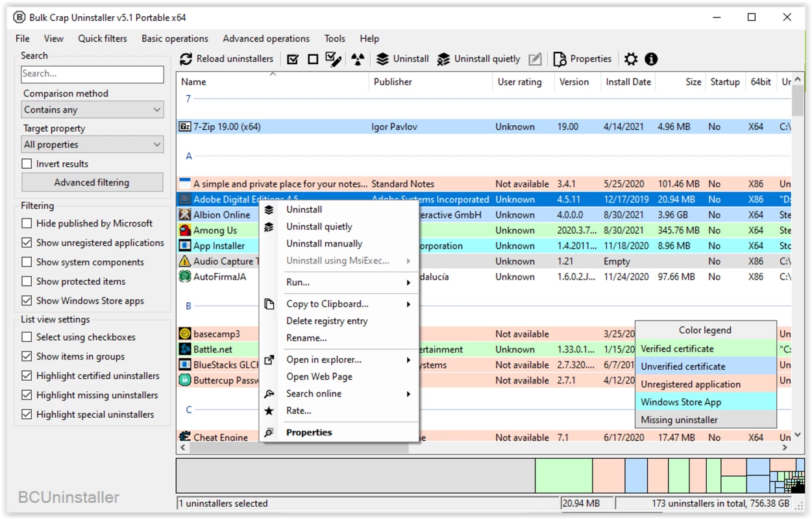Open settings with the gear icon

(631, 59)
